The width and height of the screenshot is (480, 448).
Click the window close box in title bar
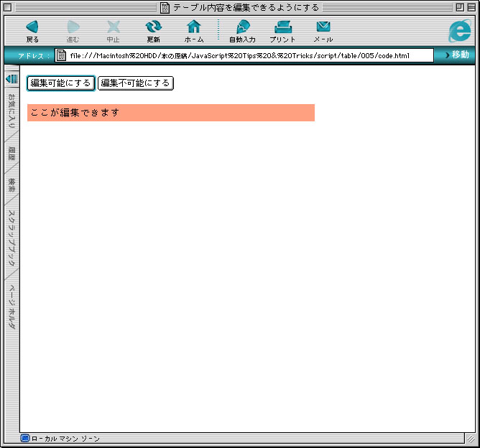(8, 7)
